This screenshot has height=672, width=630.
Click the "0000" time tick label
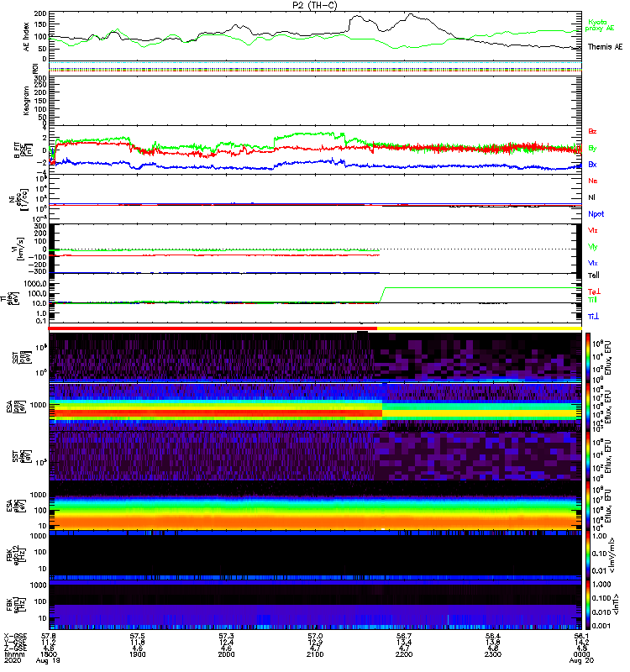581,654
